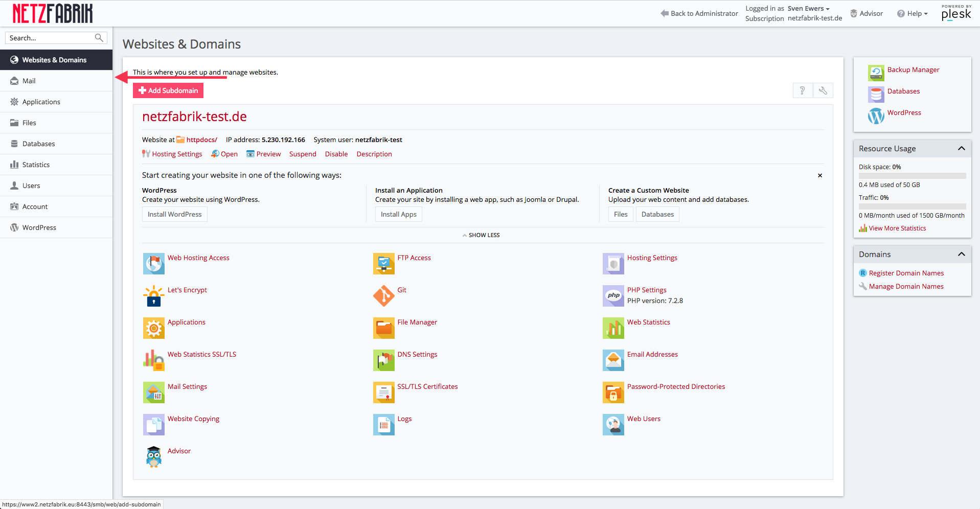Collapse the Domains panel

[961, 254]
